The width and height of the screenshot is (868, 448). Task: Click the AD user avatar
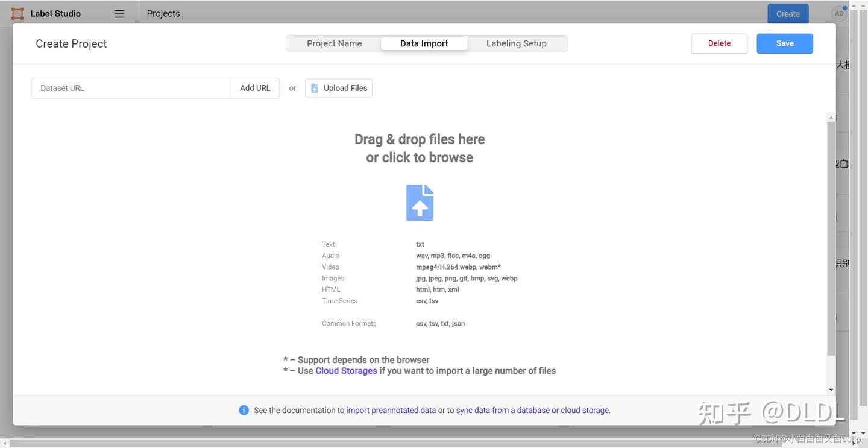coord(839,13)
